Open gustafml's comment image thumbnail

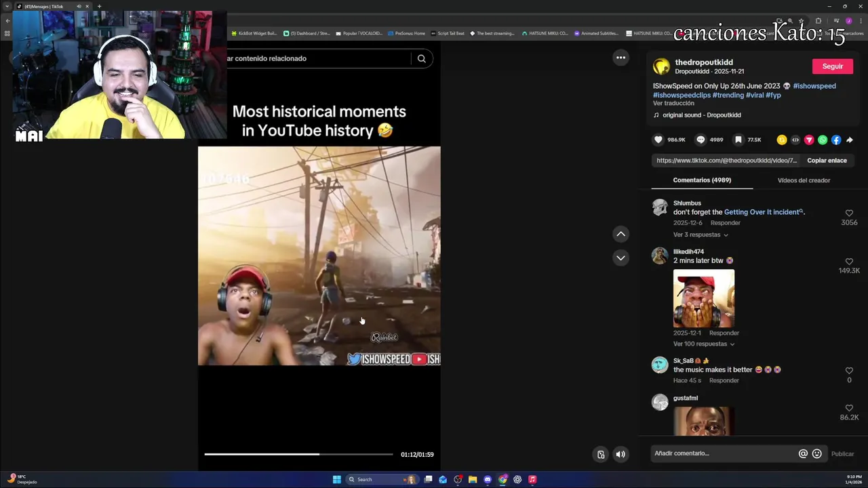click(704, 421)
